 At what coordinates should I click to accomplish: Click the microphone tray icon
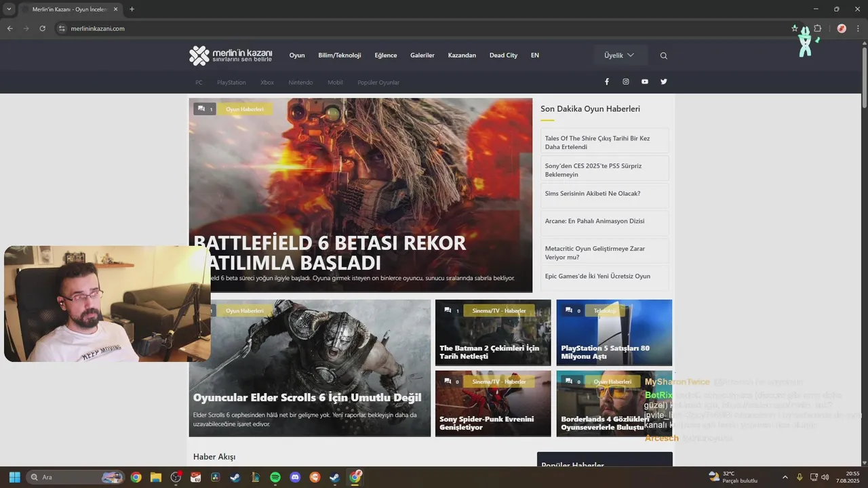(800, 477)
